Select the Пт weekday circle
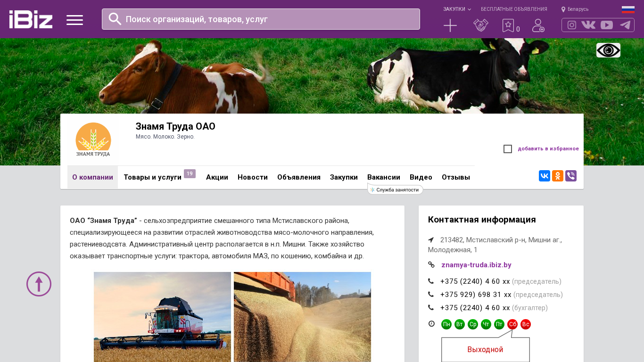The width and height of the screenshot is (644, 362). (x=499, y=324)
